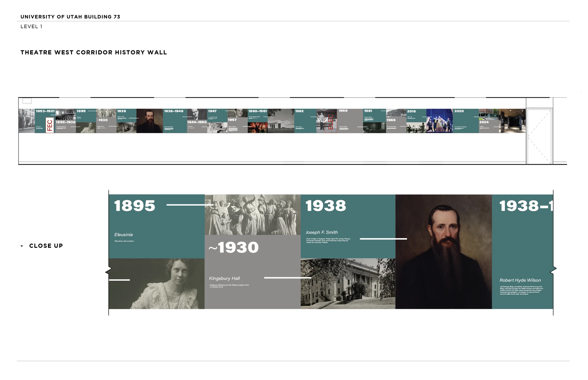This screenshot has width=588, height=380.
Task: Click the 'Joseph F. Smith' caption in the close-up
Action: tap(321, 232)
